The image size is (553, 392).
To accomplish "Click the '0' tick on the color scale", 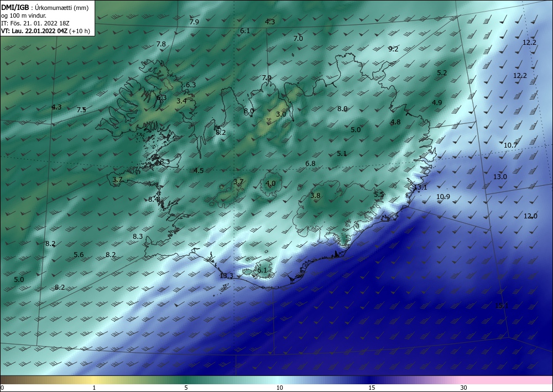I will [x=2, y=388].
